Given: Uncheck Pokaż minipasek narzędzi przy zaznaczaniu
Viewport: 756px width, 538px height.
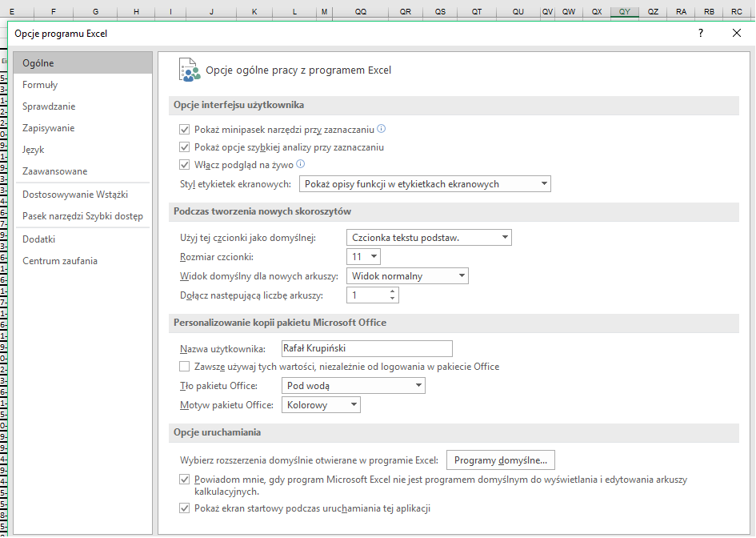Looking at the screenshot, I should 184,130.
